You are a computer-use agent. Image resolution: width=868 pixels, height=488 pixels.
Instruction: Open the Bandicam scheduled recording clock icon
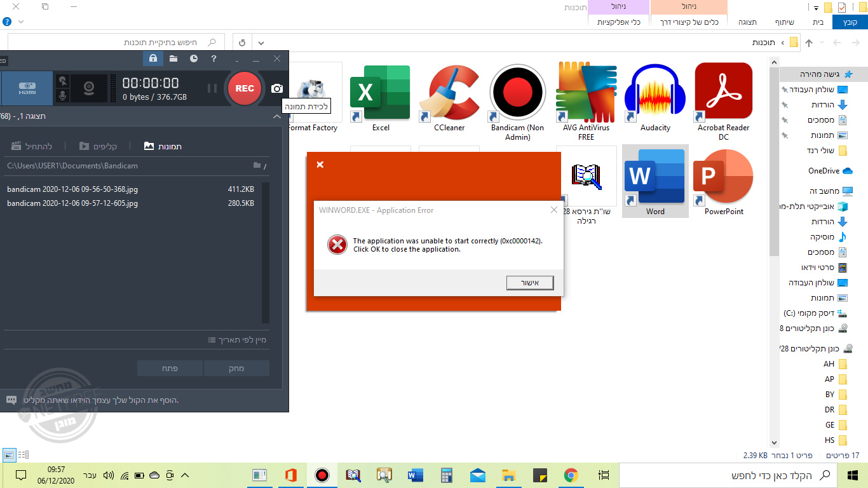[x=194, y=58]
